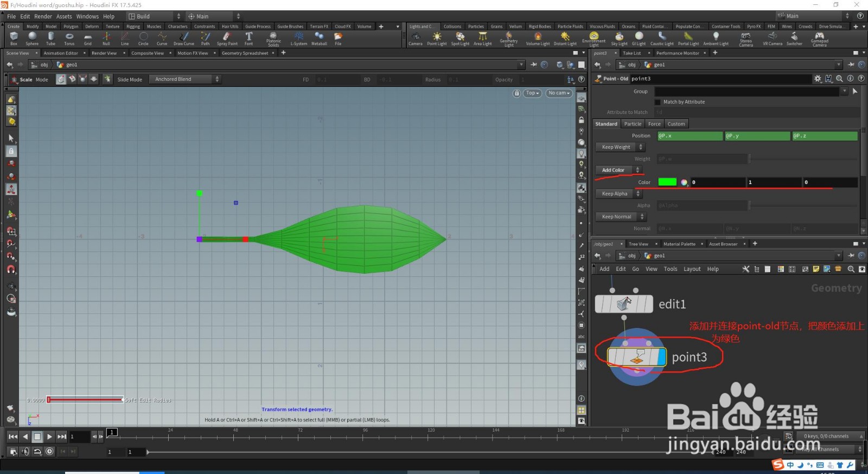The image size is (868, 474).
Task: Jump to the first frame
Action: [13, 437]
